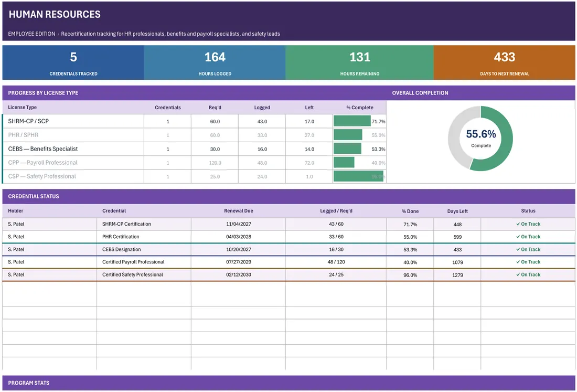Viewport: 577px width, 392px height.
Task: Click the % Complete column header
Action: (x=359, y=108)
